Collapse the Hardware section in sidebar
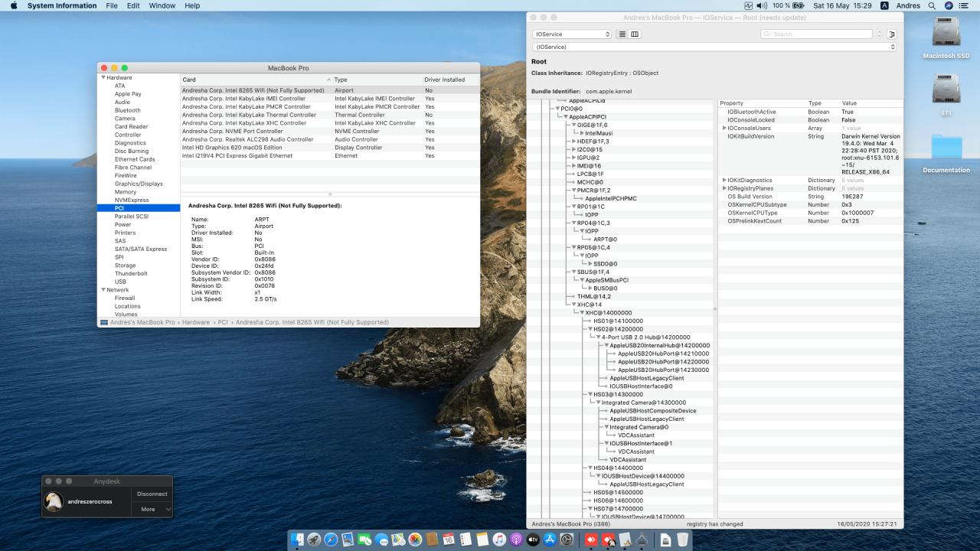The width and height of the screenshot is (980, 551). click(x=103, y=77)
